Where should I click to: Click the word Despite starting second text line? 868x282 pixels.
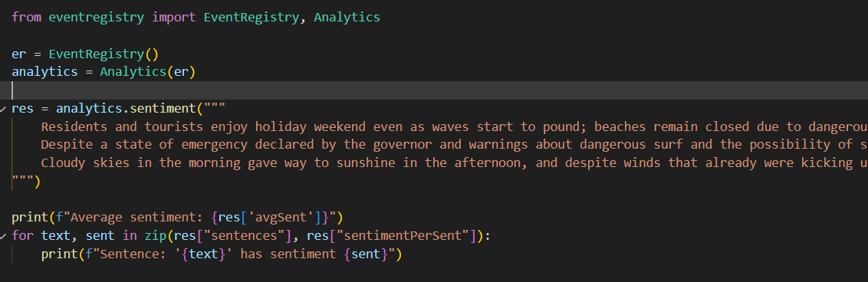(67, 145)
